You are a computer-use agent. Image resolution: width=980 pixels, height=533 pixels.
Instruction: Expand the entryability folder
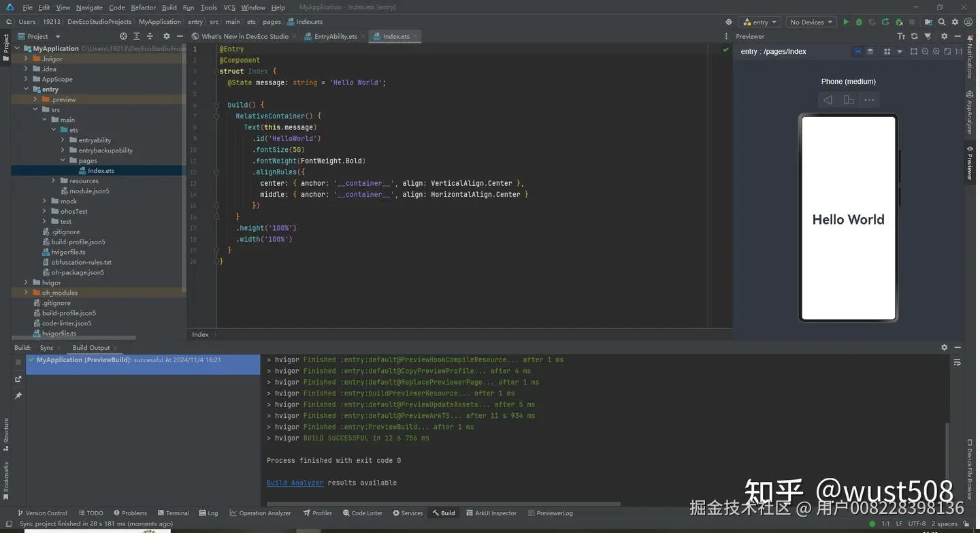coord(63,140)
